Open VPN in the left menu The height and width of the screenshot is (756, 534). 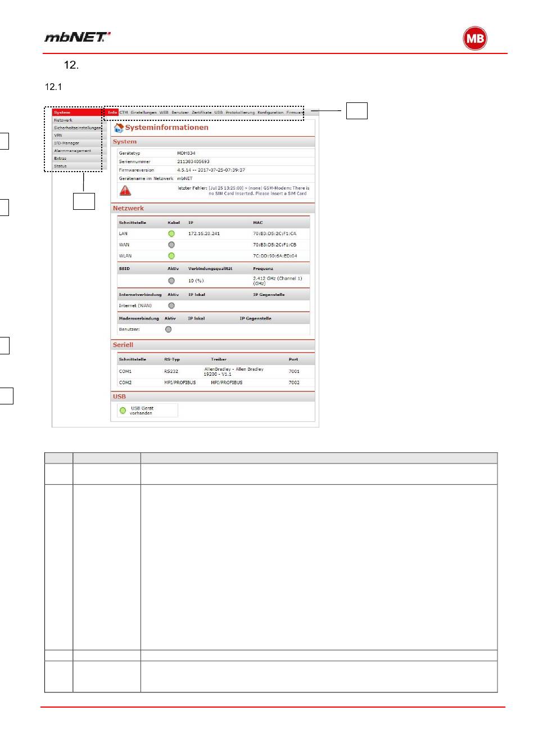[77, 136]
